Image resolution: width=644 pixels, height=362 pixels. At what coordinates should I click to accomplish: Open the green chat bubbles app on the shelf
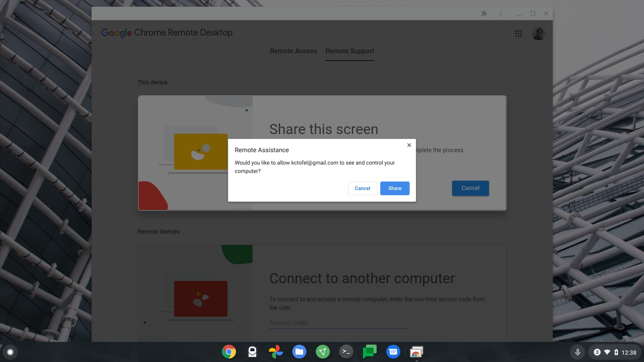point(370,352)
